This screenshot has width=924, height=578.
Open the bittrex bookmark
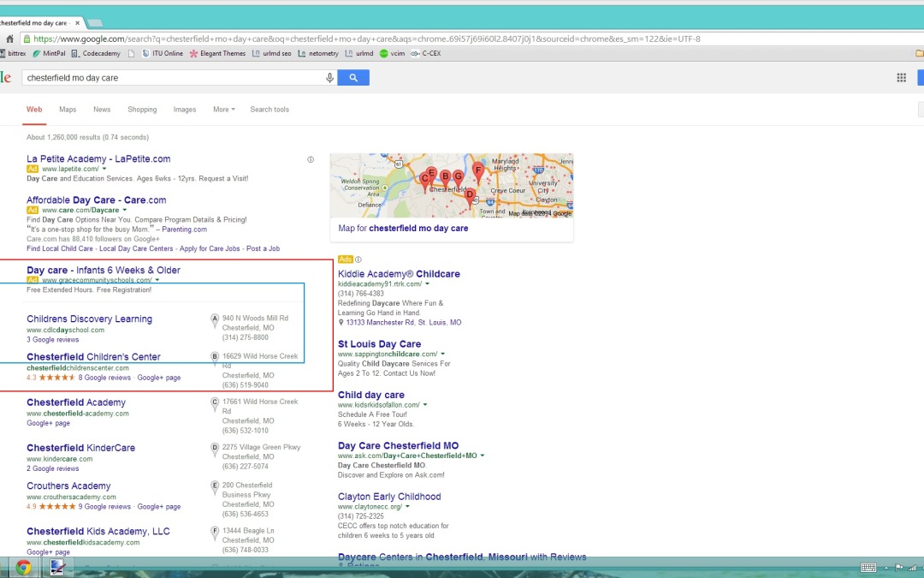[13, 53]
